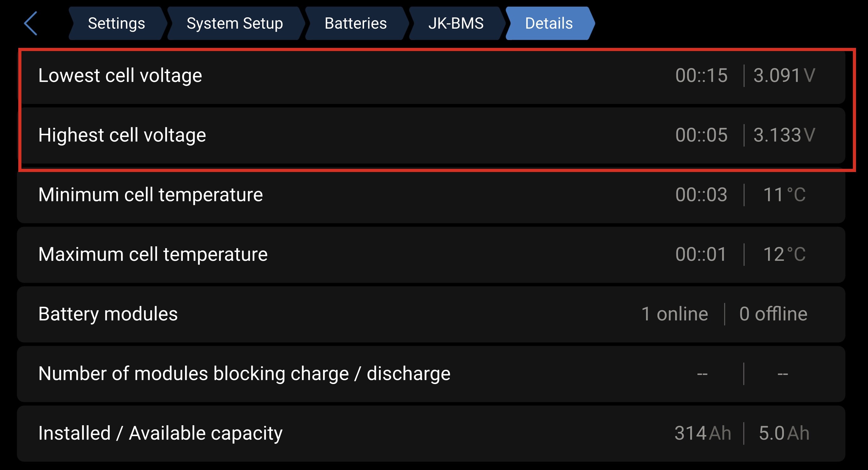This screenshot has height=470, width=868.
Task: Select the JK-BMS breadcrumb
Action: [x=455, y=23]
